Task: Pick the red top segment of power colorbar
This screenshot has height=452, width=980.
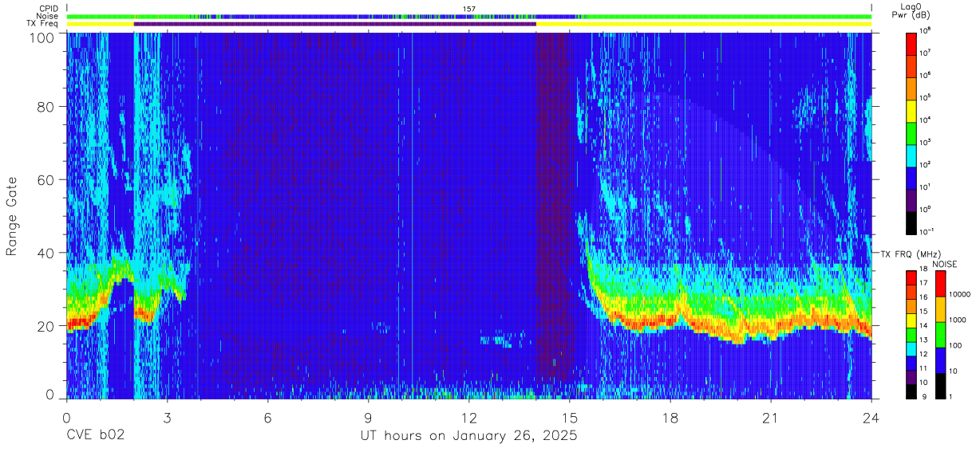Action: pyautogui.click(x=912, y=43)
